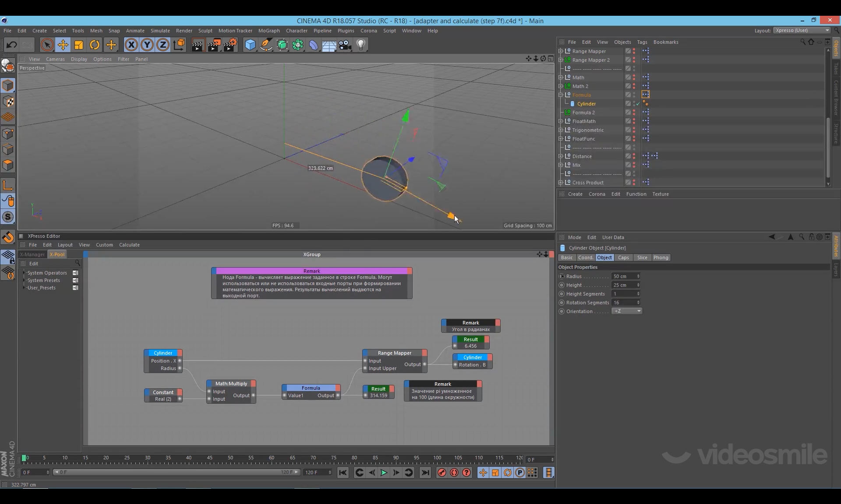841x504 pixels.
Task: Toggle Z-axis lock button
Action: [163, 45]
